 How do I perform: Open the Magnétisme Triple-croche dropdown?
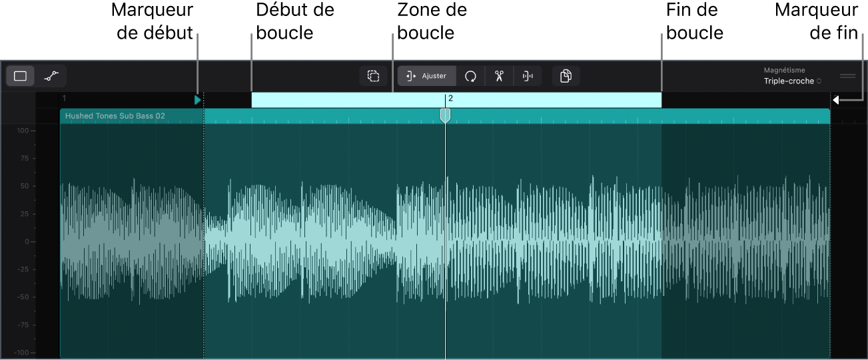point(792,81)
